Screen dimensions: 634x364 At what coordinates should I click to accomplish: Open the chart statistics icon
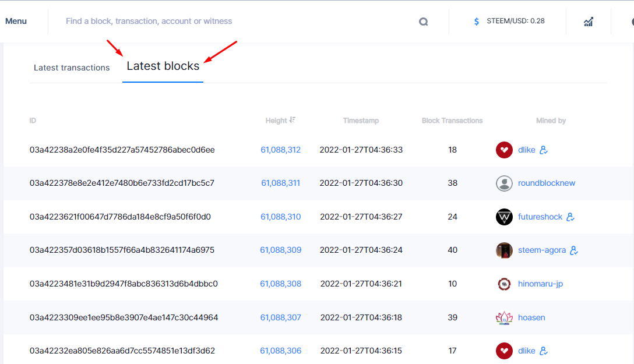(x=589, y=22)
